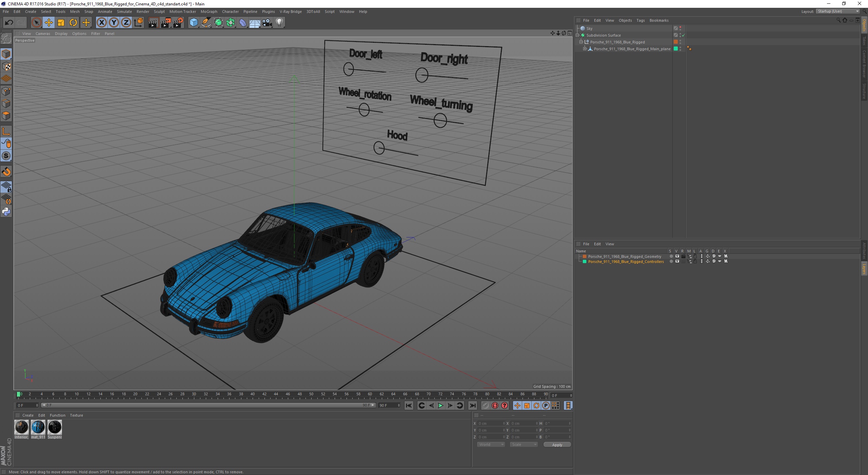Toggle Subdivision Surface enable checkmark
The image size is (868, 475).
coord(684,35)
